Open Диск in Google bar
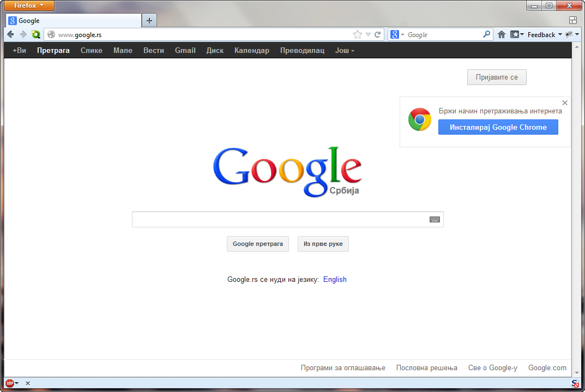The width and height of the screenshot is (585, 392). point(215,50)
